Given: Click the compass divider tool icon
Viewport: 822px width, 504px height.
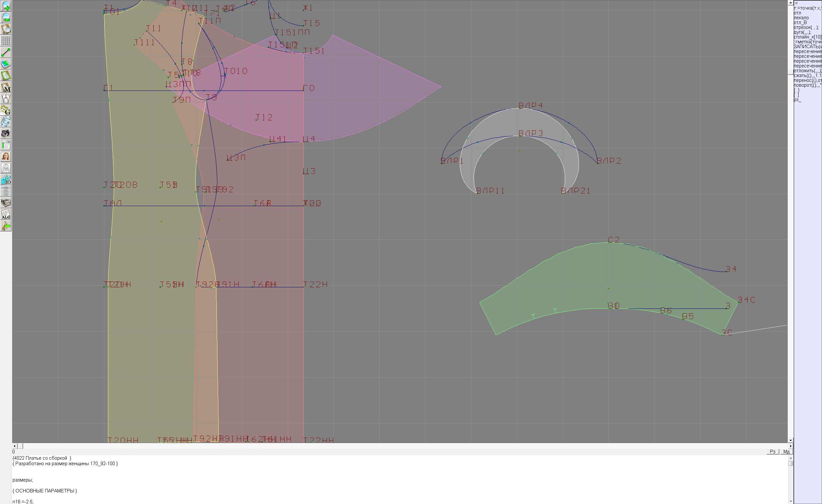Looking at the screenshot, I should [6, 99].
